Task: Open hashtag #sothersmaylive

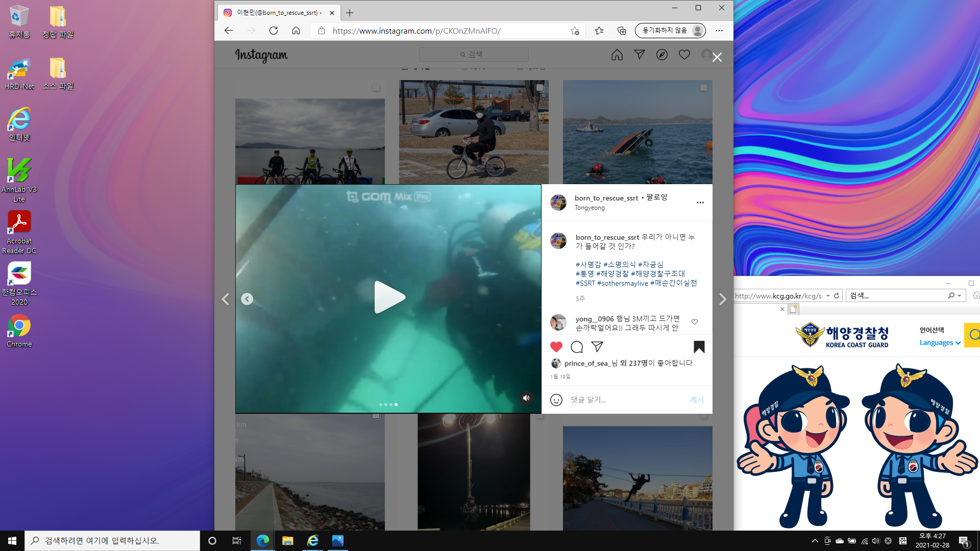Action: pyautogui.click(x=623, y=283)
